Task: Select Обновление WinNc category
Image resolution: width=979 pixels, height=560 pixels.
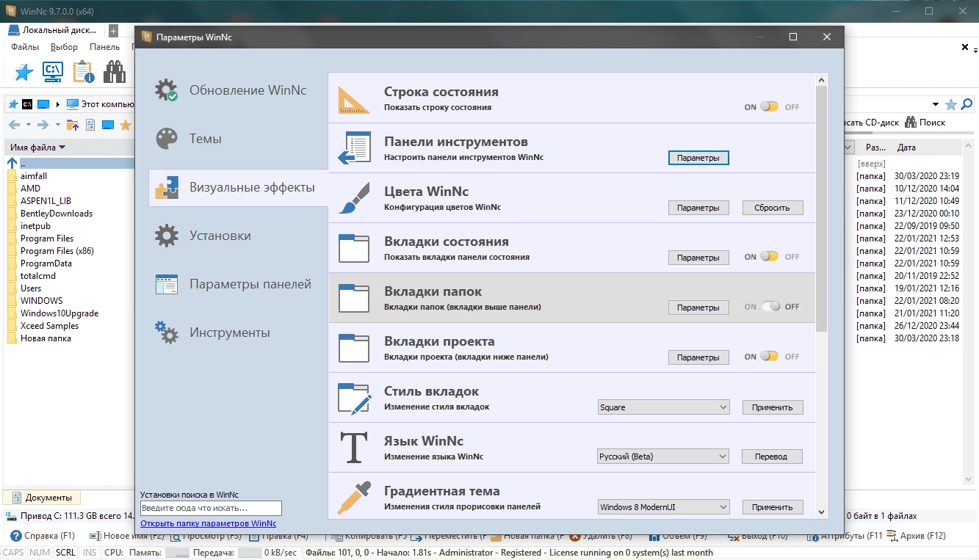Action: point(238,90)
